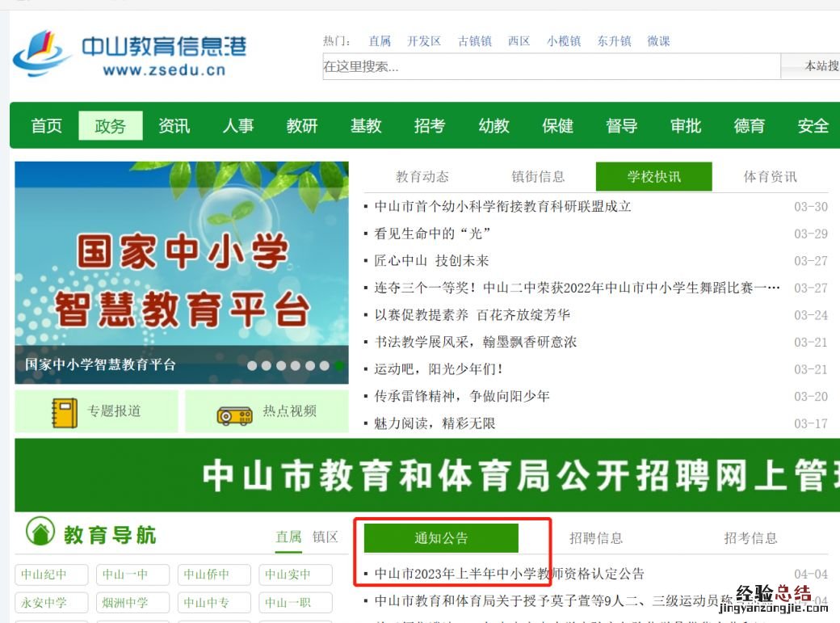
Task: Click school button 中山一中
Action: coord(132,575)
